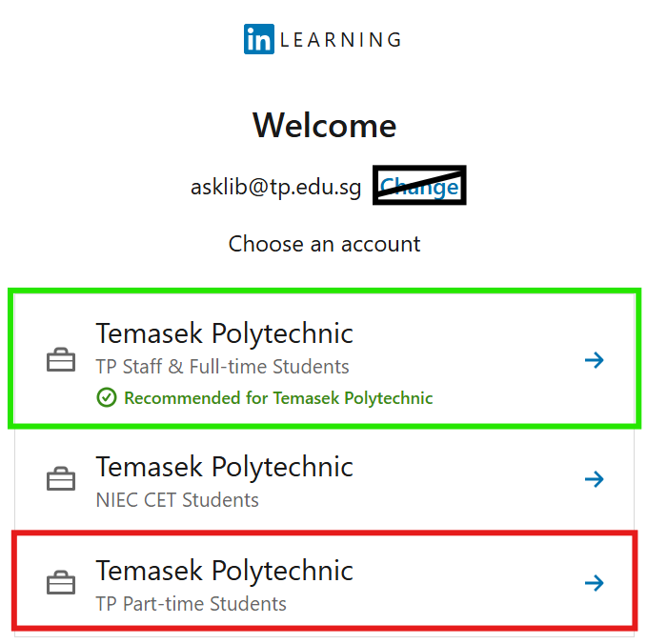The height and width of the screenshot is (644, 647).
Task: Click 'Recommended for Temasek Polytechnic' text
Action: pos(278,398)
